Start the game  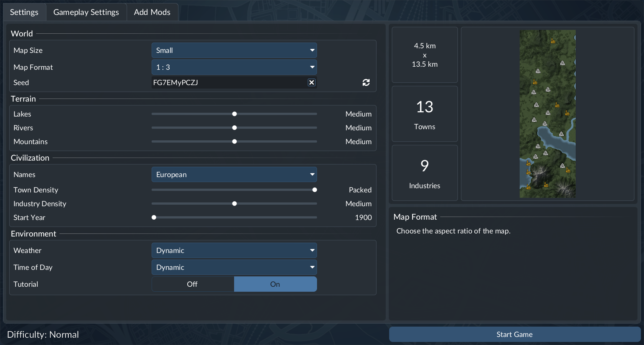[x=515, y=334]
